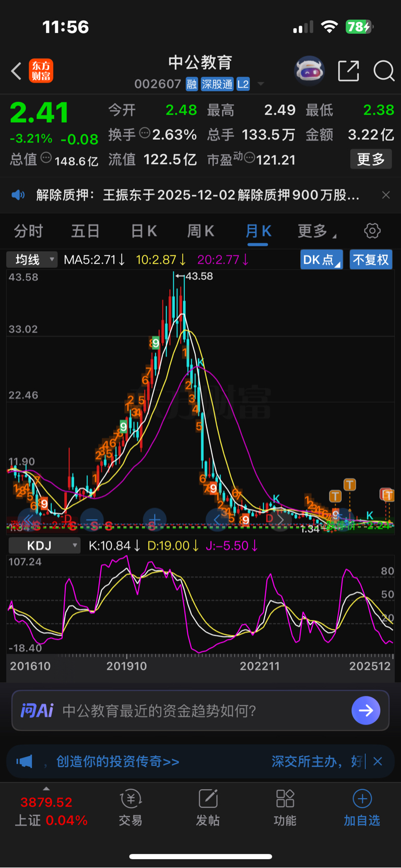The width and height of the screenshot is (401, 868).
Task: Tap chart double-left rewind overlay button
Action: (x=29, y=519)
